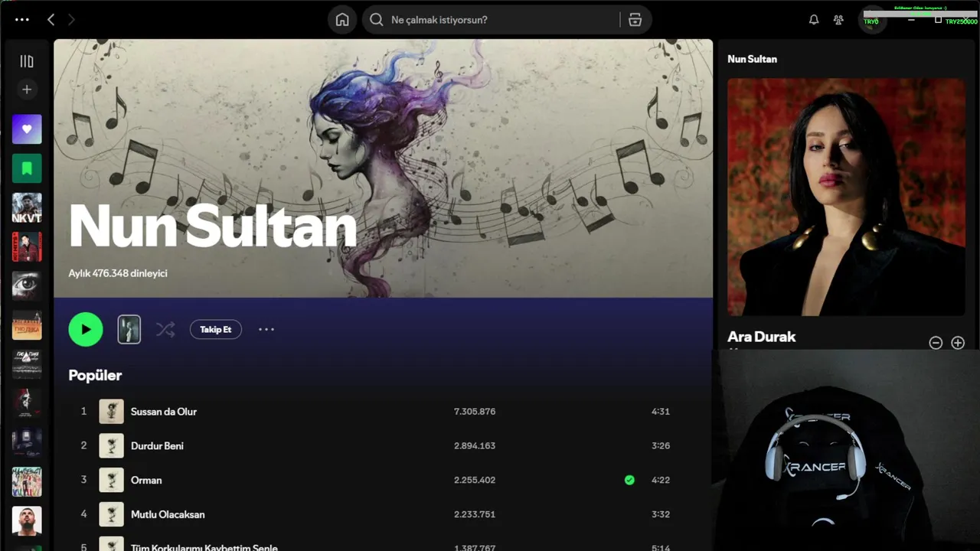Play the Nun Sultan artist page
Screen dimensions: 980x551
click(x=86, y=330)
